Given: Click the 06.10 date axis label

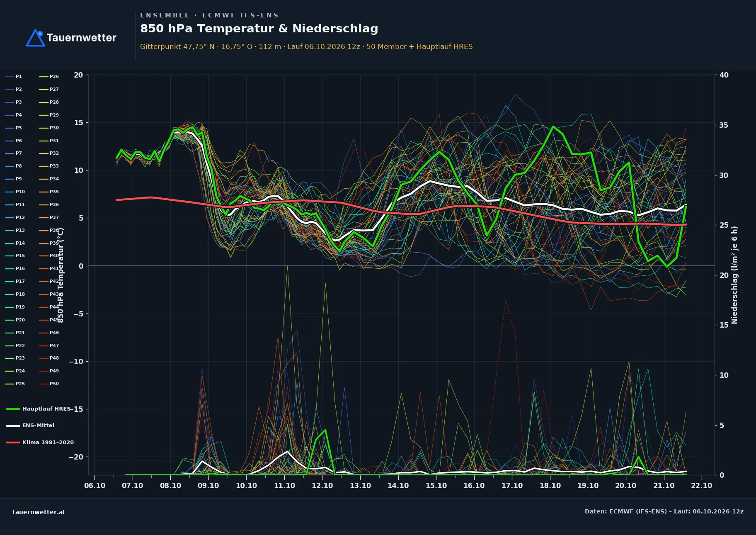Looking at the screenshot, I should tap(94, 486).
